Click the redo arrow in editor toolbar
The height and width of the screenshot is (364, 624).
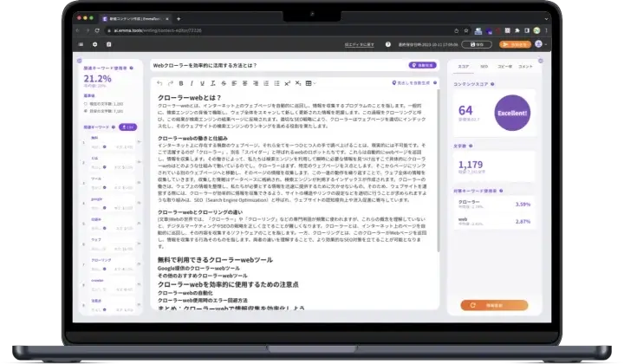point(169,83)
